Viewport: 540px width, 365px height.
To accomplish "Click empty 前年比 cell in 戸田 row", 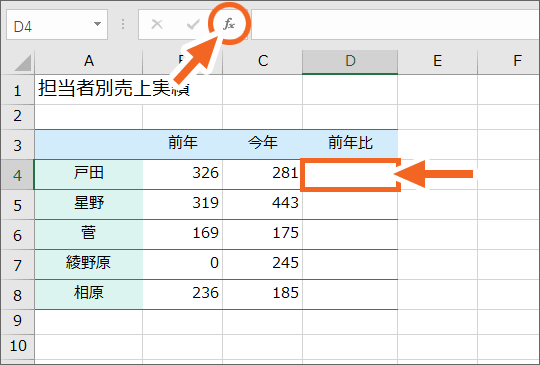I will click(x=350, y=174).
